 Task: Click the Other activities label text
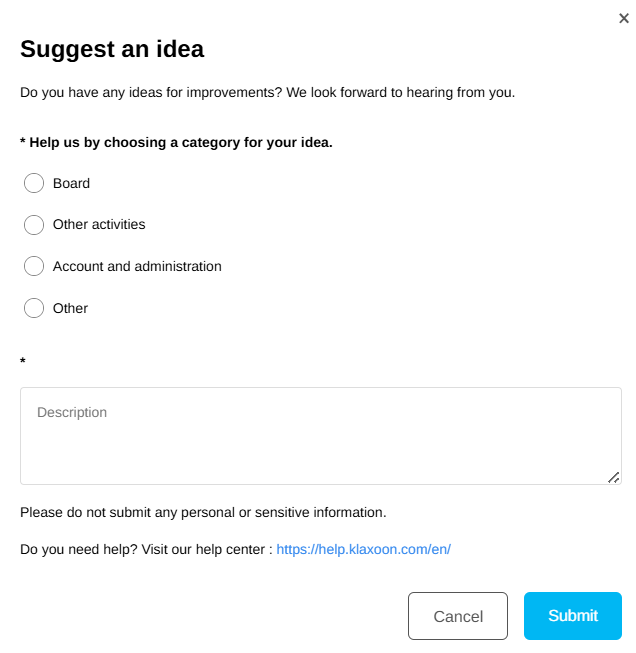[x=99, y=224]
